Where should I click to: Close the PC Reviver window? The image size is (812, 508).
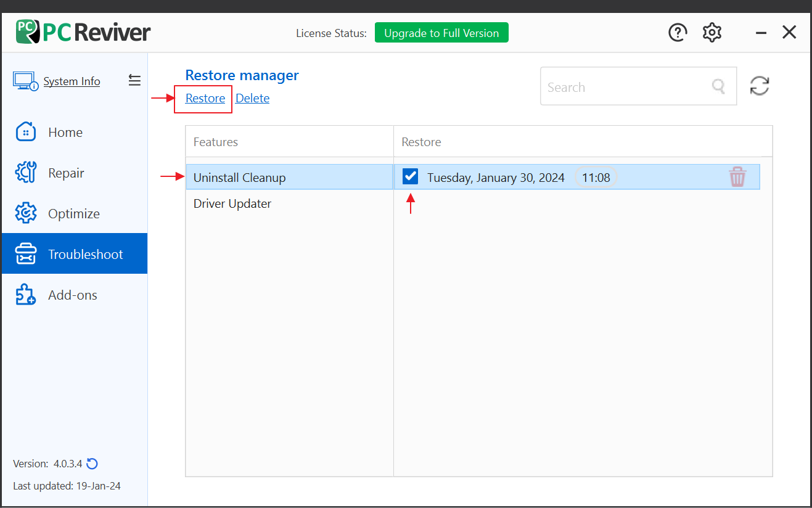tap(789, 32)
